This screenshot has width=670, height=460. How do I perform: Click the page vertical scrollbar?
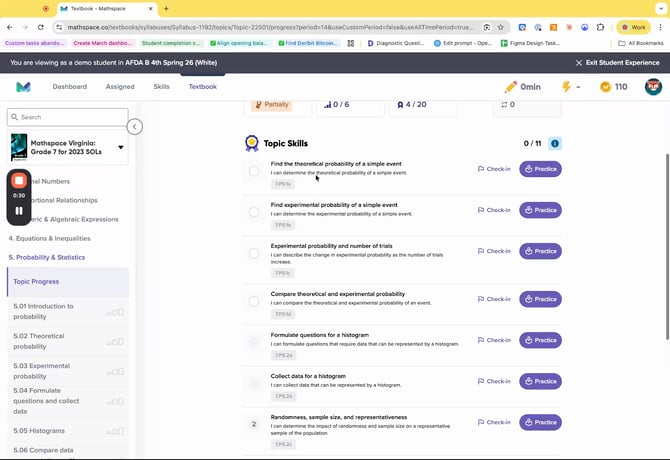[667, 247]
